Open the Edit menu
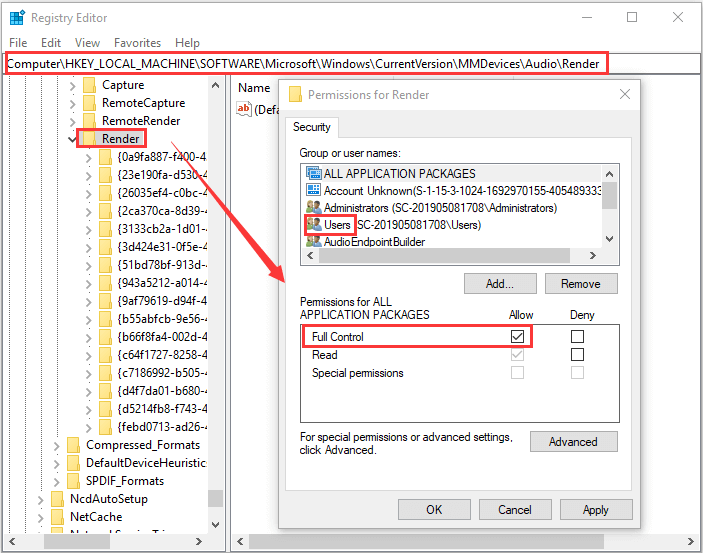This screenshot has width=703, height=553. (x=51, y=43)
